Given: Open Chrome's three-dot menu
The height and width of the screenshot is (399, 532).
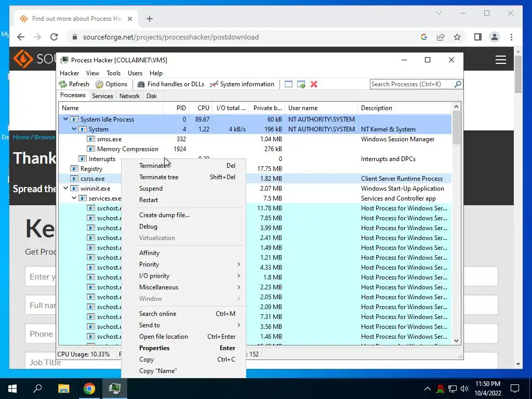Looking at the screenshot, I should coord(511,37).
